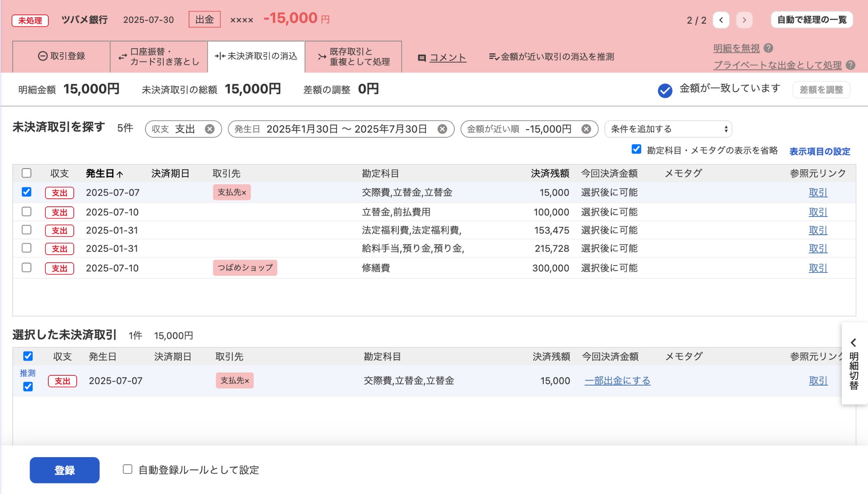Check the 100,000 立替金,前払費用 row

coord(27,211)
